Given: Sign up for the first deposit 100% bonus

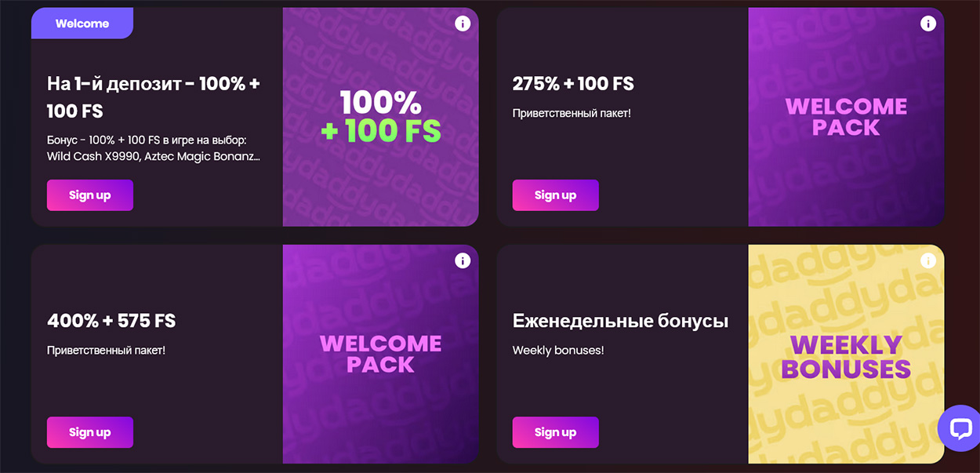Looking at the screenshot, I should [89, 195].
